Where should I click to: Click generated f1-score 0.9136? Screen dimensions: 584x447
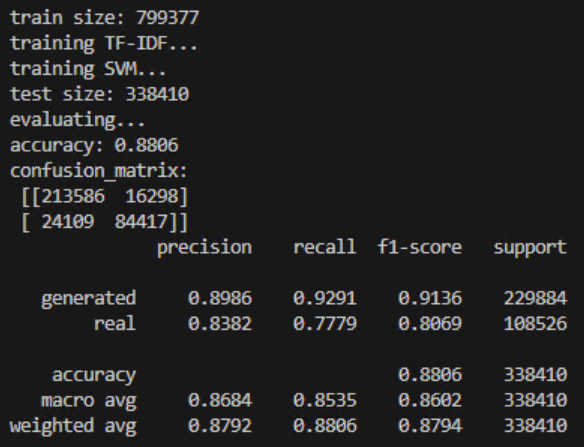click(x=430, y=298)
